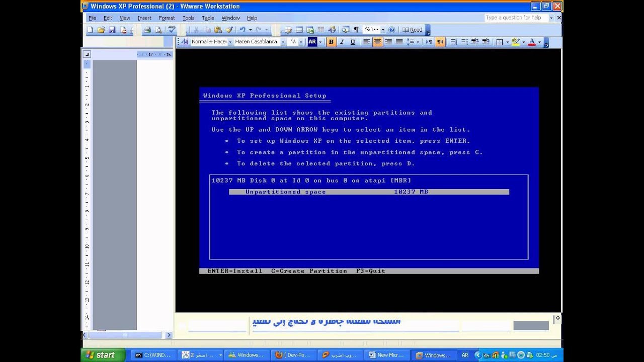Open Microsoft Word Help icon

392,30
